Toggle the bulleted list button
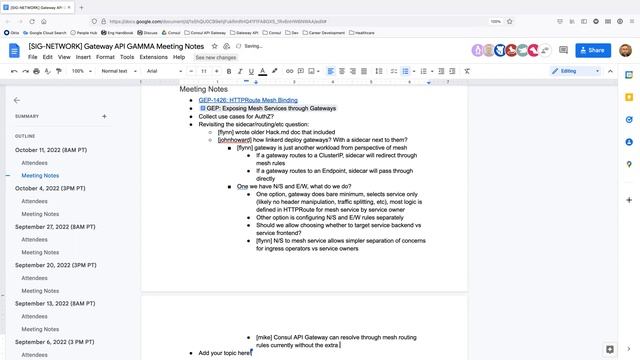The image size is (640, 360). point(405,71)
